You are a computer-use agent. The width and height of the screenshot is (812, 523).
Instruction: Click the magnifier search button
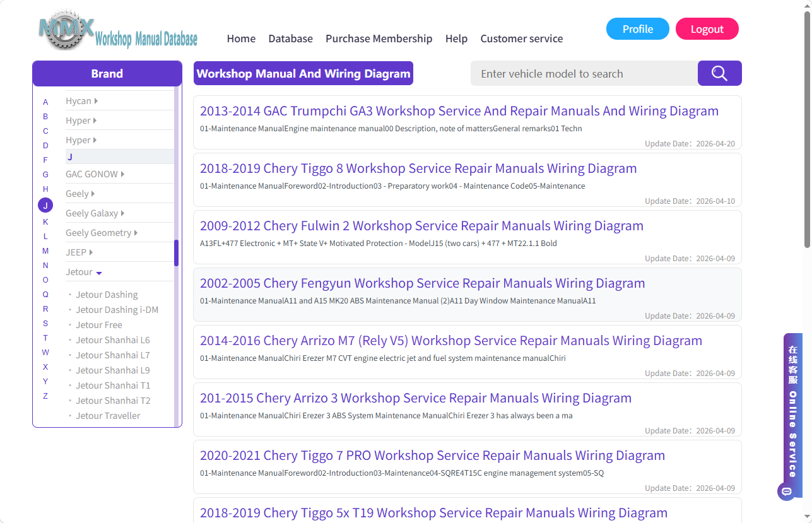[x=719, y=73]
